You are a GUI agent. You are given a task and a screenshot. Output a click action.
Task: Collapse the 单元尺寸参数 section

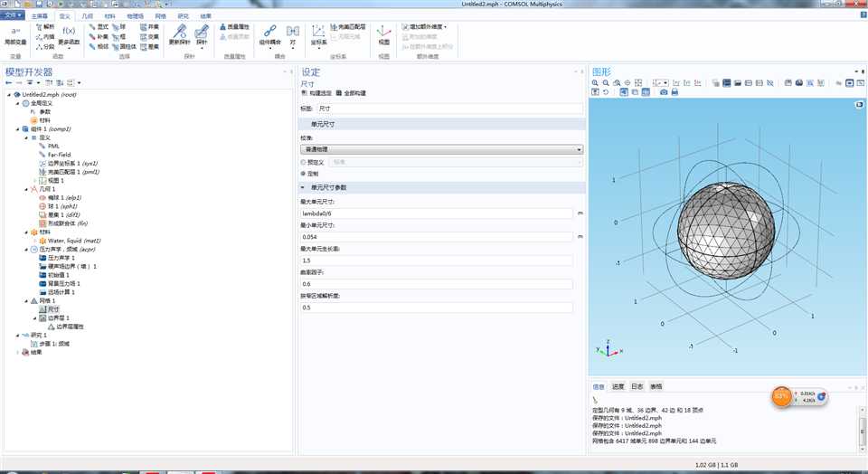[303, 188]
